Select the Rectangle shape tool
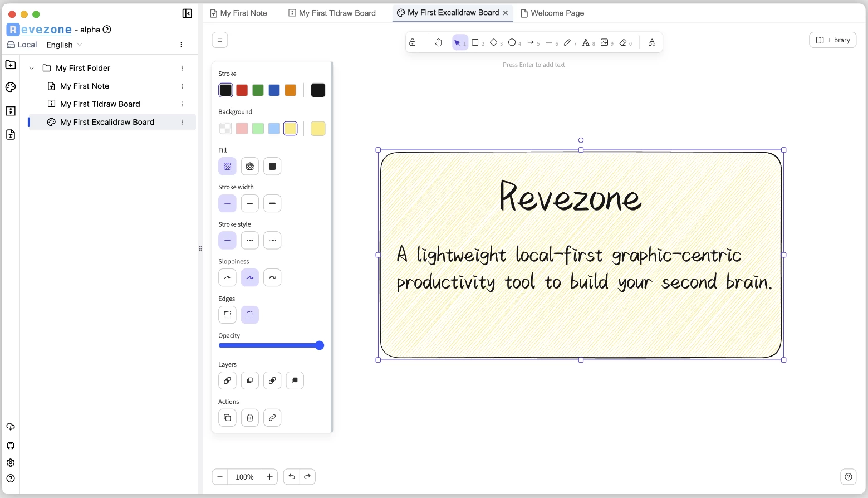 [x=475, y=42]
